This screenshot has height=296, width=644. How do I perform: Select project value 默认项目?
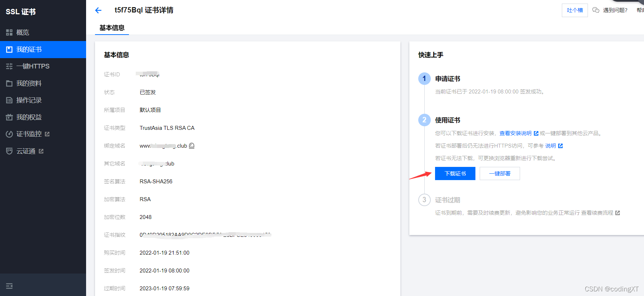(x=150, y=110)
